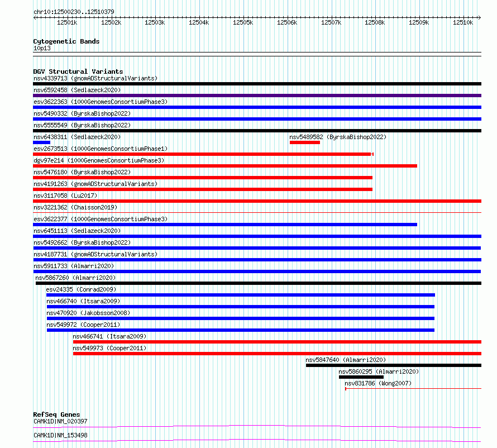The image size is (497, 448).
Task: Click the 12503k ruler position
Action: [155, 22]
